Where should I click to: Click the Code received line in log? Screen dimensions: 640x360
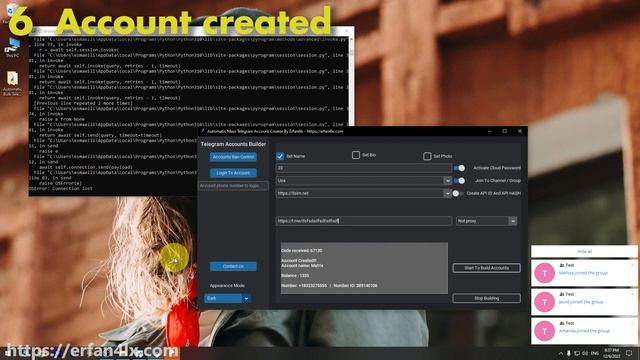301,250
